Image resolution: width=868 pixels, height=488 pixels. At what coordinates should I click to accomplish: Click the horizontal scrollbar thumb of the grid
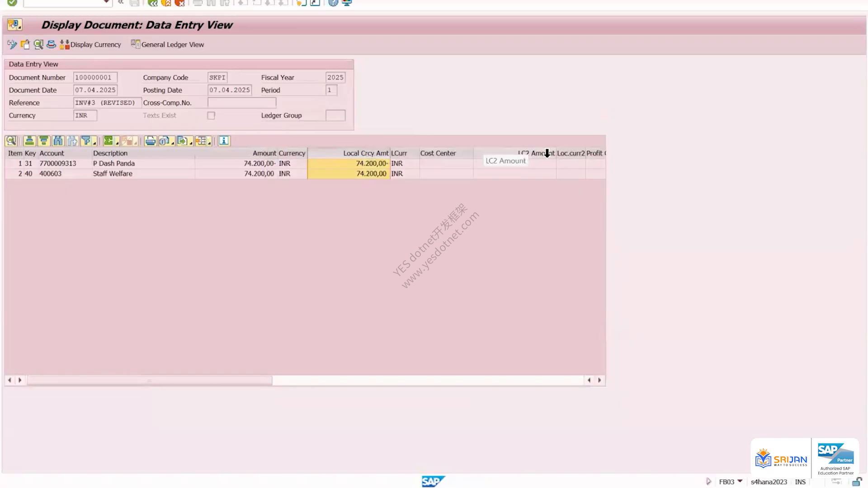pos(150,380)
